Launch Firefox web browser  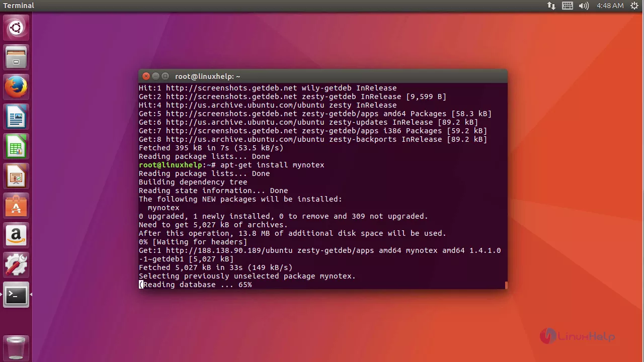16,87
